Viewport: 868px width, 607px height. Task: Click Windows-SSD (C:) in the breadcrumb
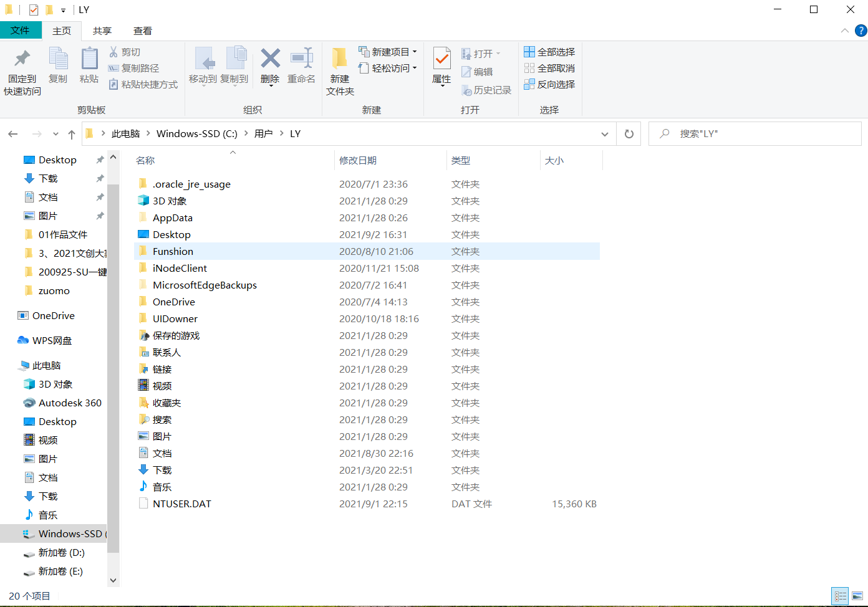point(197,134)
